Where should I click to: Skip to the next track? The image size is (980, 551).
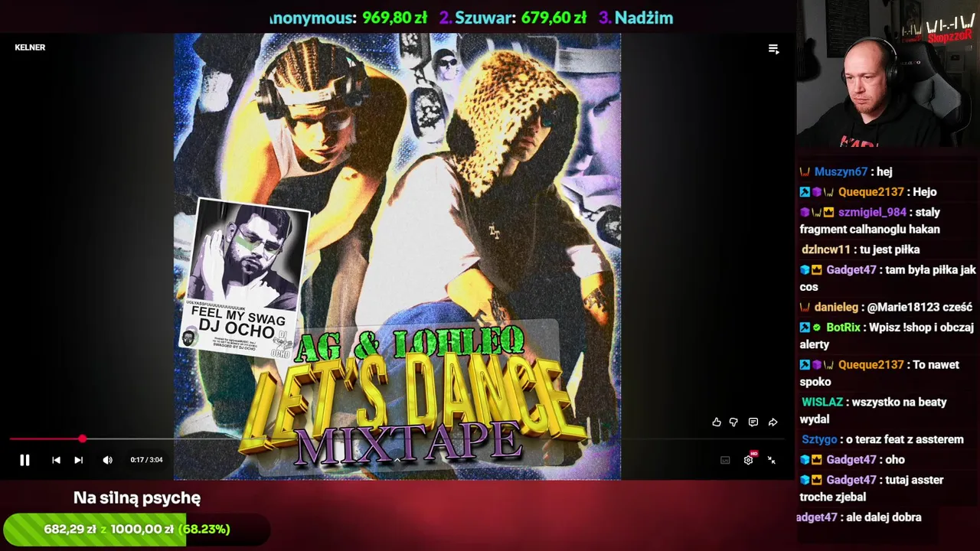point(78,460)
